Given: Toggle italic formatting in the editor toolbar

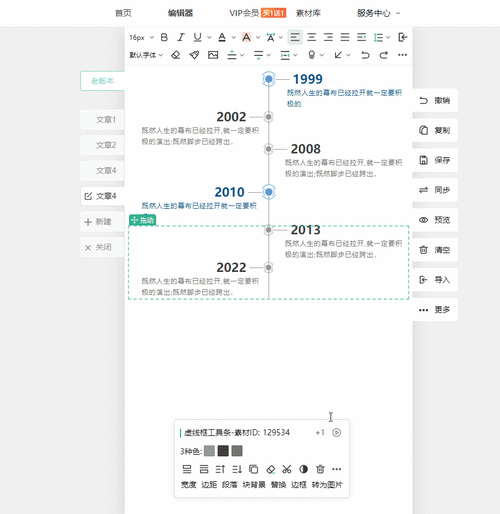Looking at the screenshot, I should [x=181, y=37].
